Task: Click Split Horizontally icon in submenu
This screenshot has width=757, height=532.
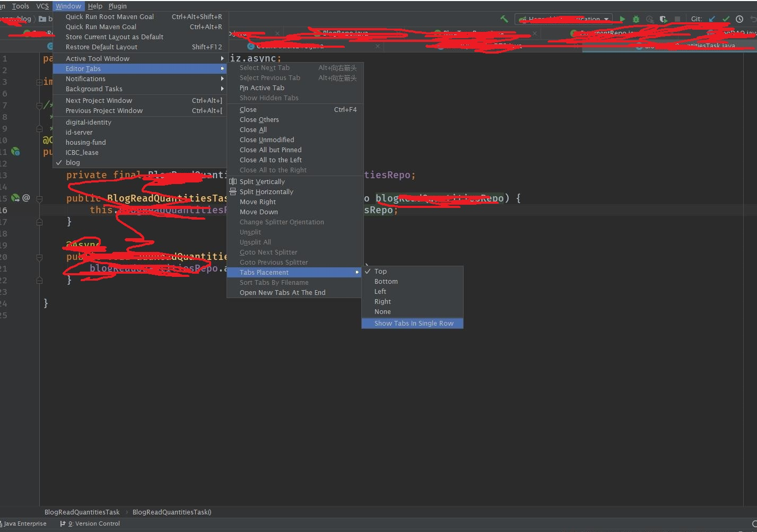Action: point(233,191)
